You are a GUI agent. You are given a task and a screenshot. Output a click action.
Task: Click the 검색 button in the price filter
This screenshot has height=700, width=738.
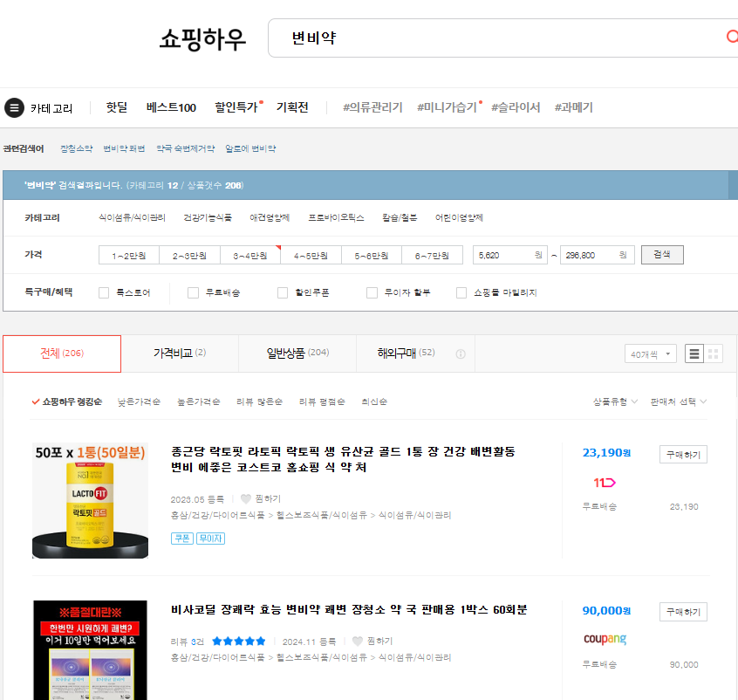click(661, 254)
